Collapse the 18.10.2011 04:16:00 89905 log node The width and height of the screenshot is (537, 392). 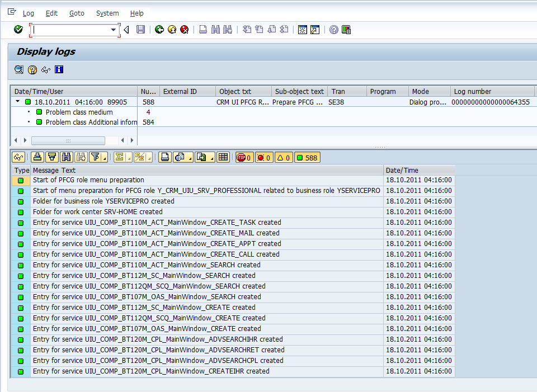click(17, 102)
